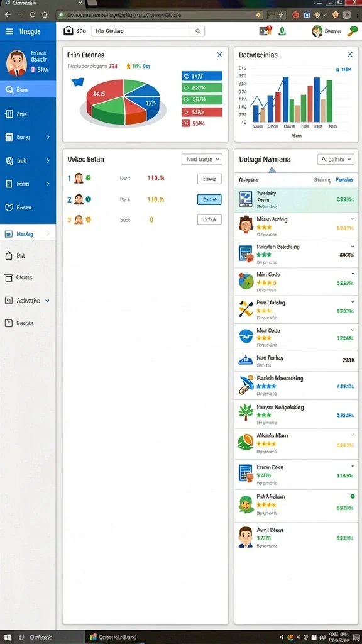Click the Peiorlan Celechling calculator icon
The width and height of the screenshot is (362, 644).
246,253
